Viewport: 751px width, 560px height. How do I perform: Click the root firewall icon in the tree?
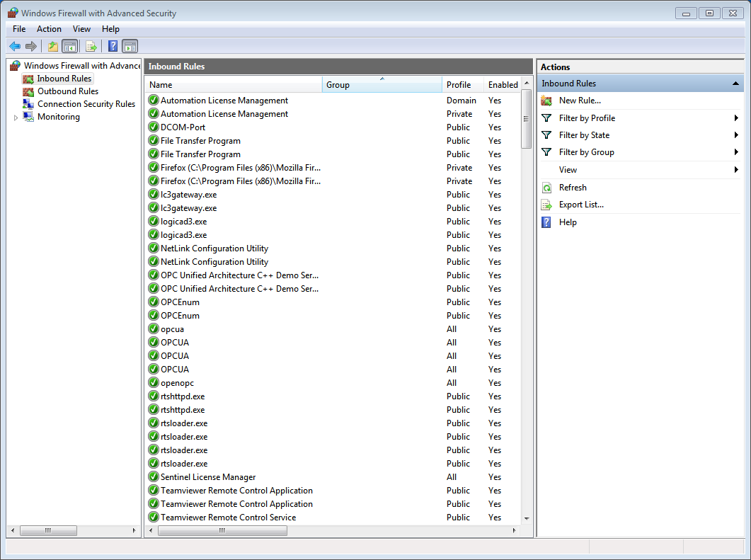point(16,66)
